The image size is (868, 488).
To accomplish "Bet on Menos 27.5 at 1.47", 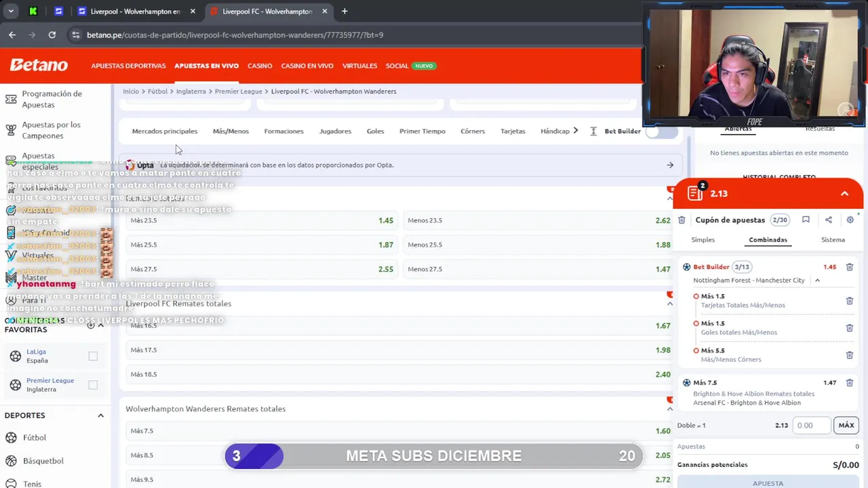I will 539,269.
